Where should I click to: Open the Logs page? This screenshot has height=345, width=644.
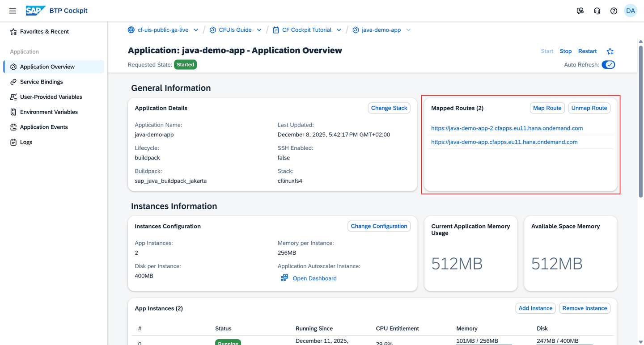coord(54,142)
